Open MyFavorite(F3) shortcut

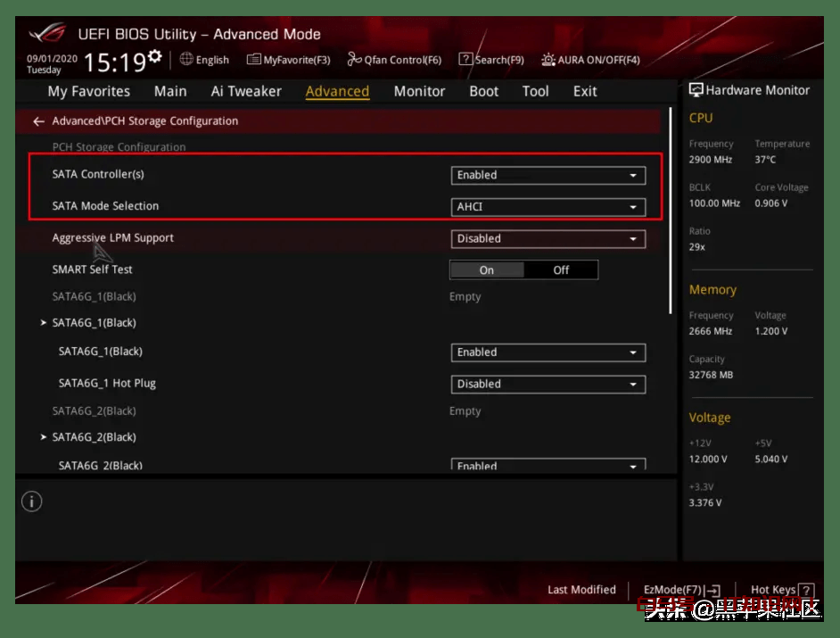288,60
